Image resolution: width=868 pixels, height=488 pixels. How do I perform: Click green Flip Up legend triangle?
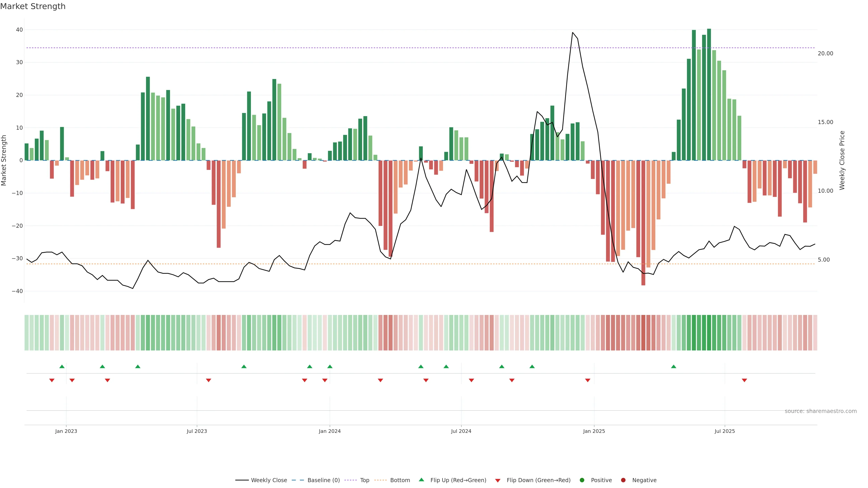(421, 480)
